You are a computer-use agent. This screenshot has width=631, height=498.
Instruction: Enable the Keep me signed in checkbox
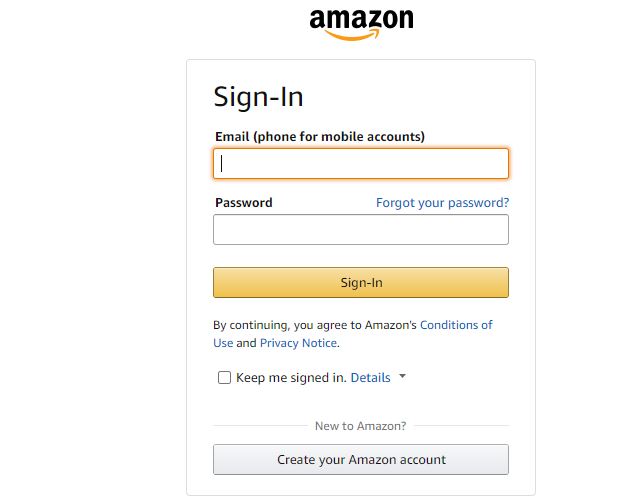pos(224,377)
